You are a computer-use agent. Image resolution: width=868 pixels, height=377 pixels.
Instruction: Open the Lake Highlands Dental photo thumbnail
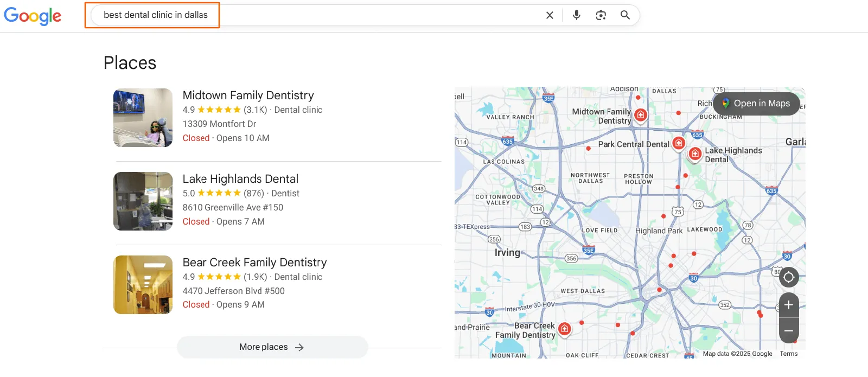143,201
